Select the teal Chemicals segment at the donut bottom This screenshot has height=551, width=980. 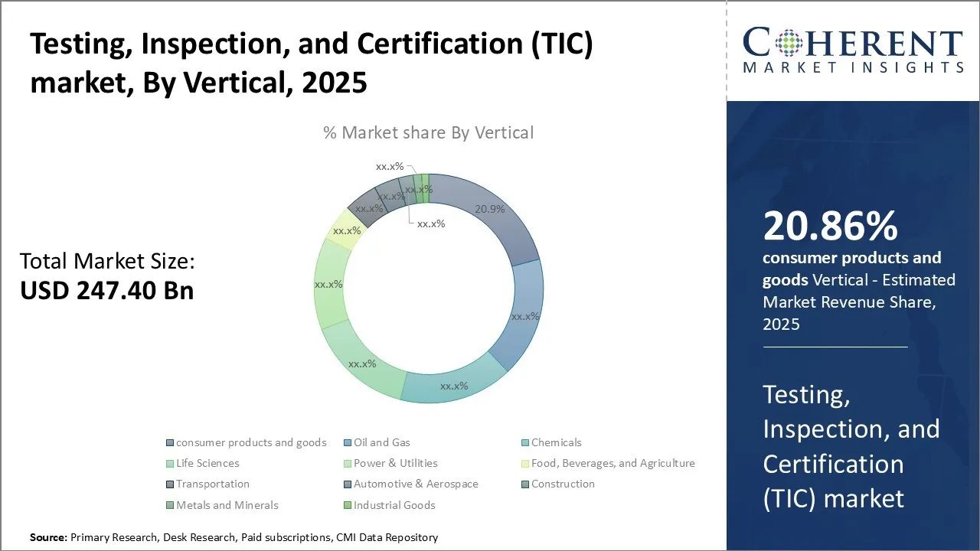pyautogui.click(x=452, y=385)
